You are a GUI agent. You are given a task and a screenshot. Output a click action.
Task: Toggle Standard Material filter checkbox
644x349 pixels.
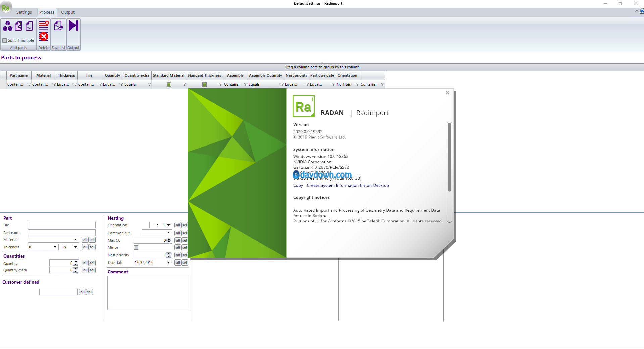[169, 84]
